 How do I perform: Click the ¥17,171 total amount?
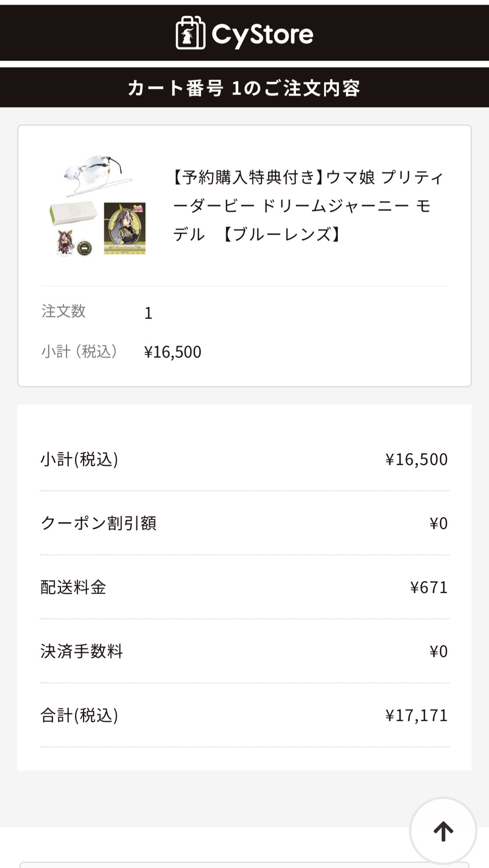416,715
